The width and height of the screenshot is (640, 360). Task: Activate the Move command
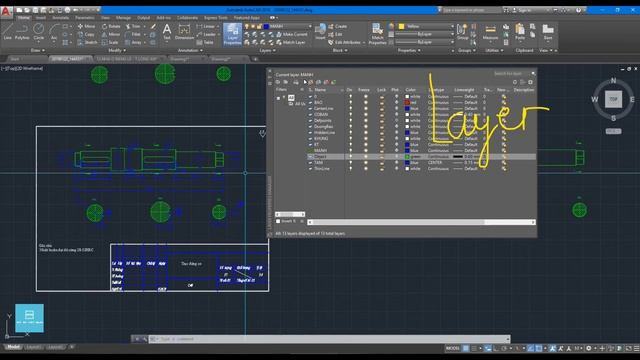point(86,26)
